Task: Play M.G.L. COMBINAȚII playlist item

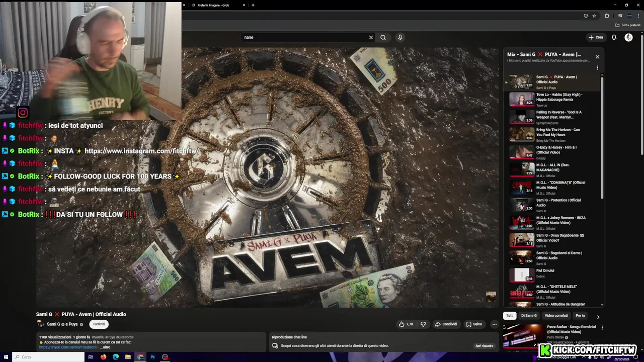Action: coord(553,188)
